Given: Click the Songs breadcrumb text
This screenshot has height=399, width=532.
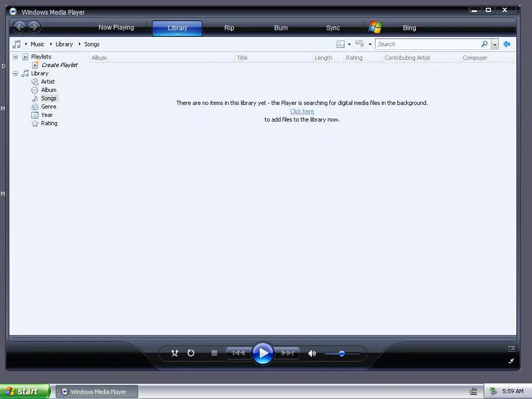Looking at the screenshot, I should point(91,44).
